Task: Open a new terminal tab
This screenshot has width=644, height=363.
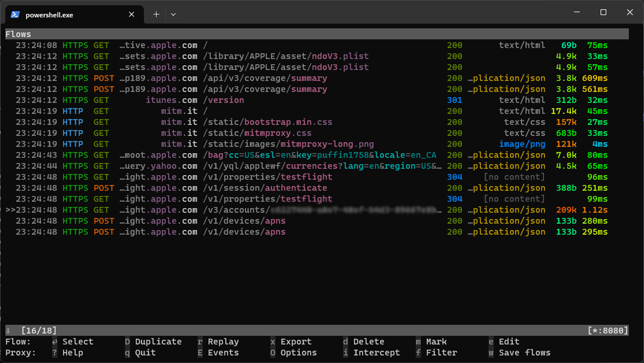Action: click(x=156, y=14)
